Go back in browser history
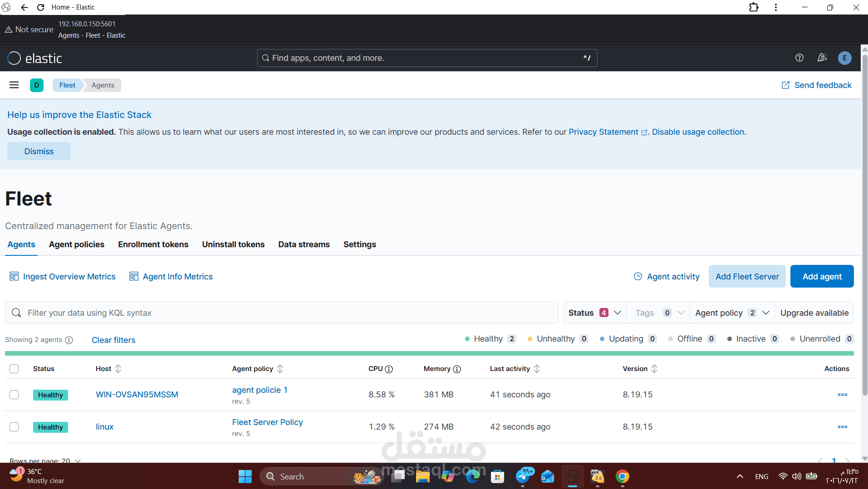This screenshot has height=489, width=868. tap(24, 7)
